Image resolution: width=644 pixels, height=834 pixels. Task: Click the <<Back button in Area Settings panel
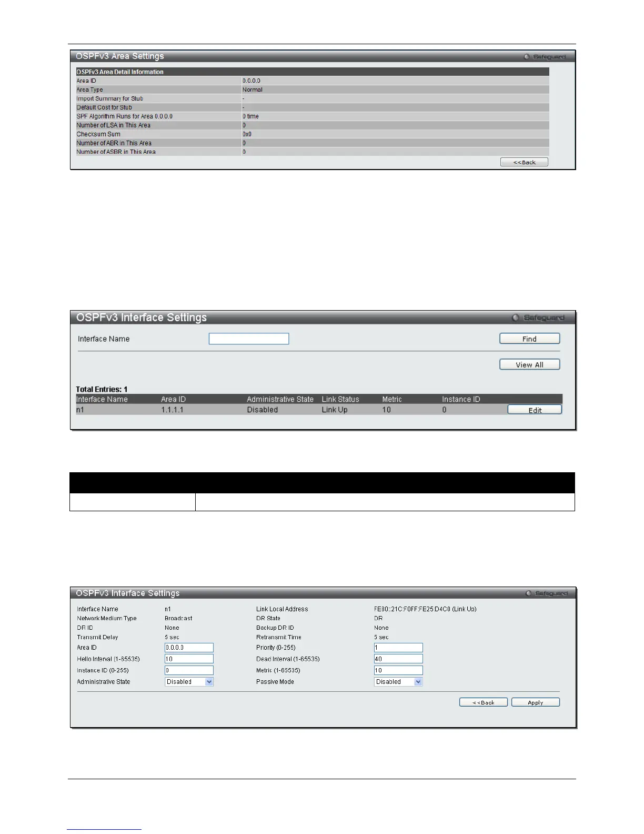[524, 162]
